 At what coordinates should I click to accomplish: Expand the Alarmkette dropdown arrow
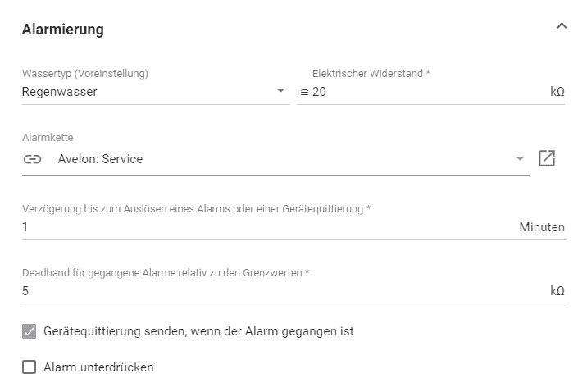[520, 159]
